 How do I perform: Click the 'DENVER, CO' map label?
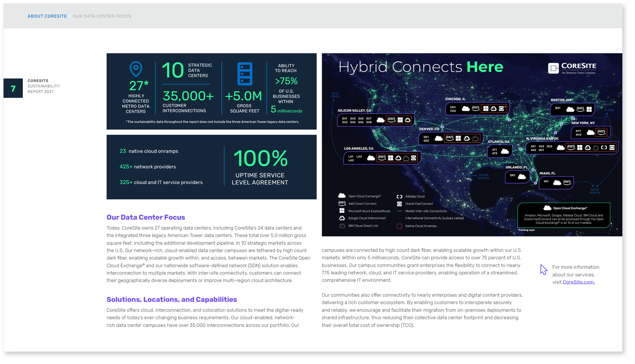(429, 129)
